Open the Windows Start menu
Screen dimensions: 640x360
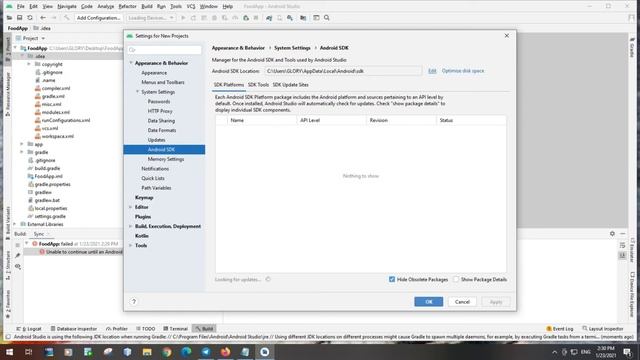pyautogui.click(x=9, y=352)
